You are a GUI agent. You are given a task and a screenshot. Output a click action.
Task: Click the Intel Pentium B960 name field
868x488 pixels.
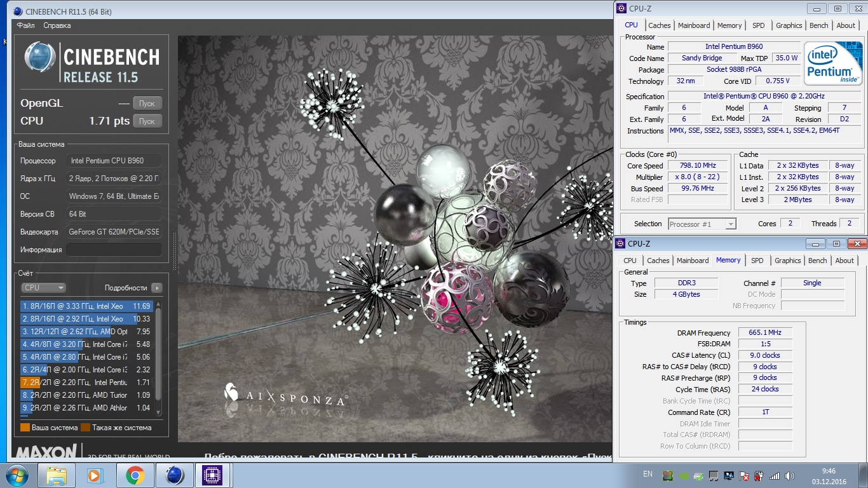coord(734,46)
